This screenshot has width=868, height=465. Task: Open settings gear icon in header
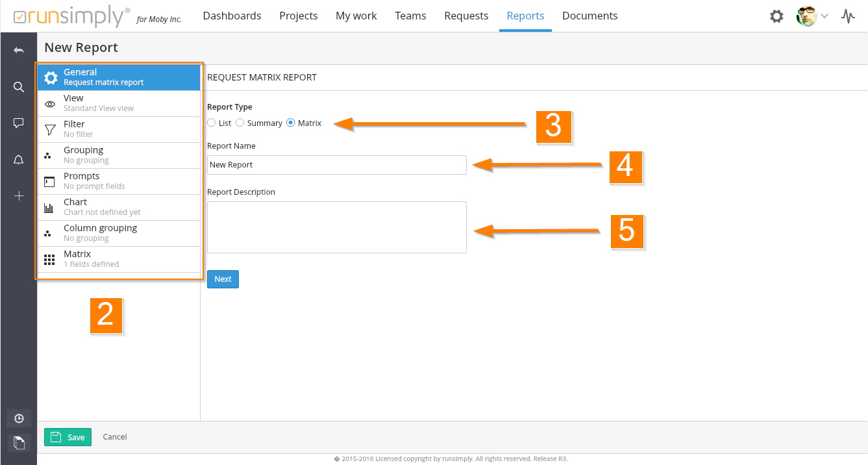pyautogui.click(x=776, y=16)
